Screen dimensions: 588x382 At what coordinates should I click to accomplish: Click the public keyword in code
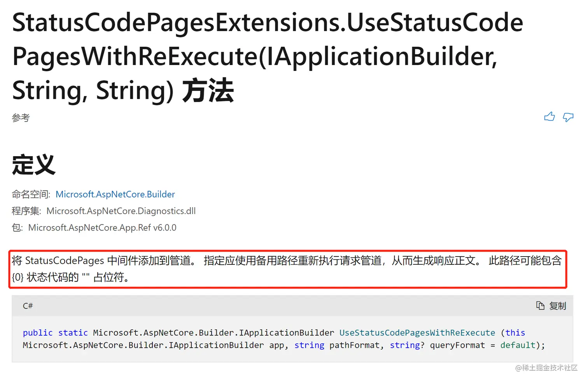[x=38, y=333]
